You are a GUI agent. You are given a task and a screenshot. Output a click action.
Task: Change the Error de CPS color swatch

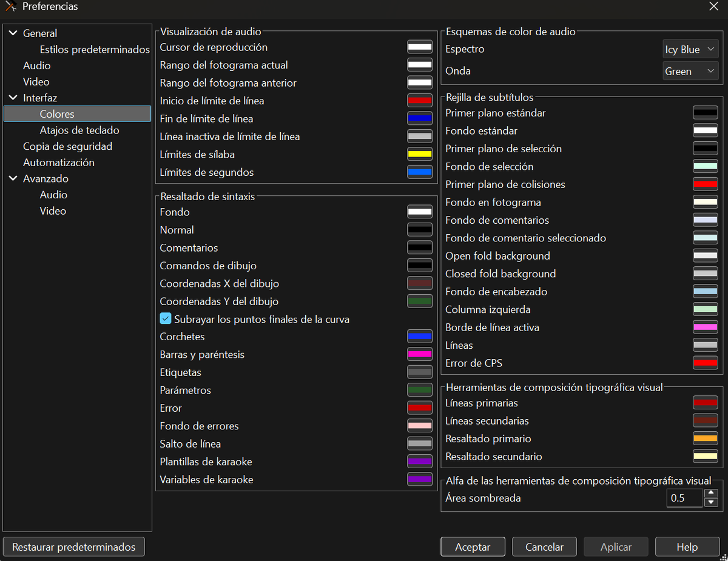click(x=706, y=363)
